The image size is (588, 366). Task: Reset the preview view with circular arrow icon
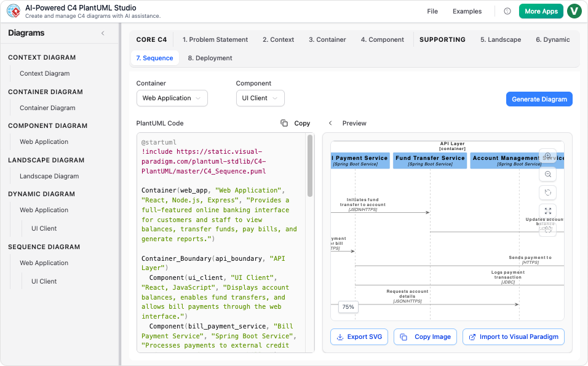tap(547, 193)
